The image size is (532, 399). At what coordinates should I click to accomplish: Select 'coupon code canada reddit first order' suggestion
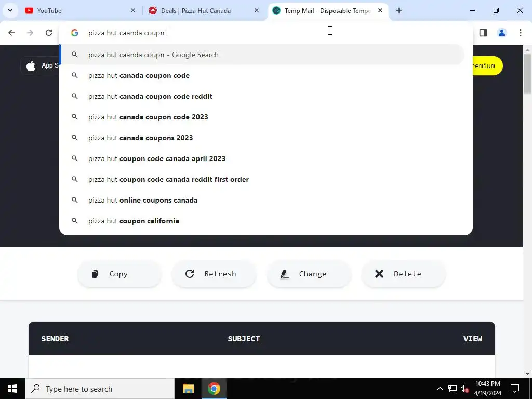click(x=262, y=179)
